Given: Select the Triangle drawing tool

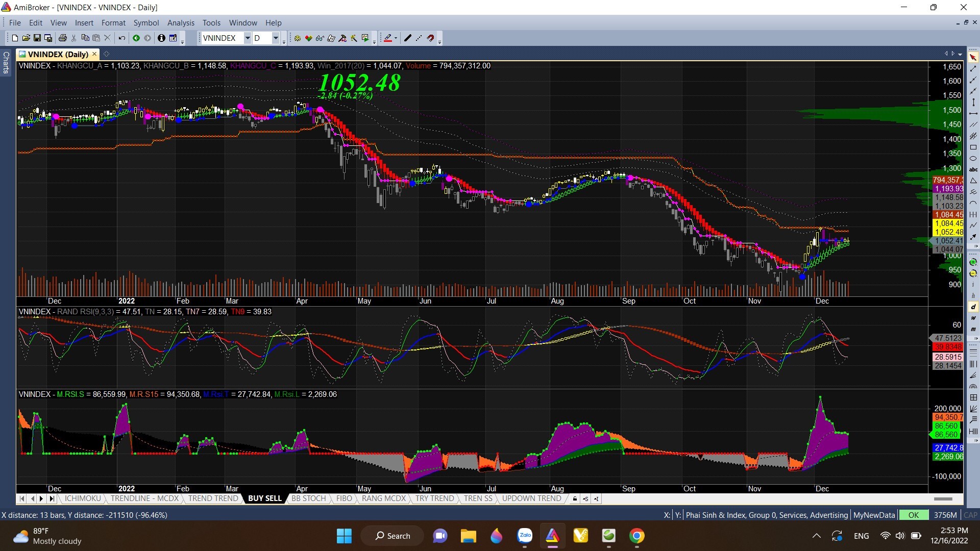Looking at the screenshot, I should coord(973,181).
